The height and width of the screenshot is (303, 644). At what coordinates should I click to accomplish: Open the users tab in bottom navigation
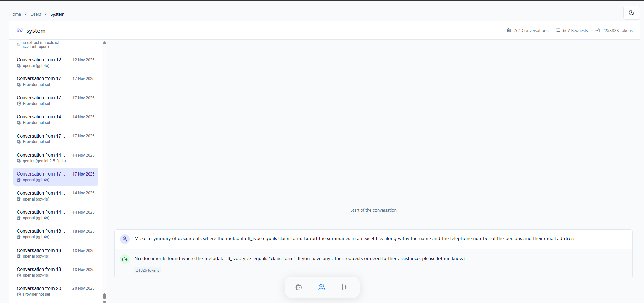click(x=322, y=287)
